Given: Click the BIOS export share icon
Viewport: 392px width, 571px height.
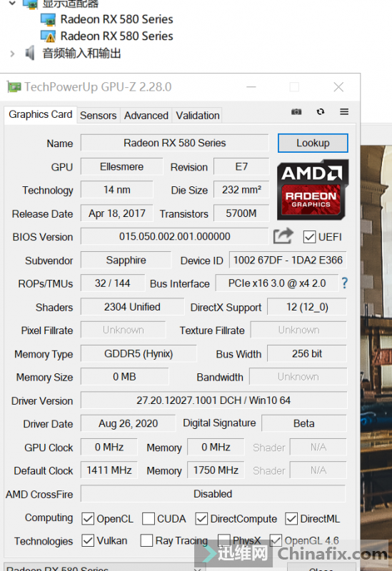Looking at the screenshot, I should point(283,236).
